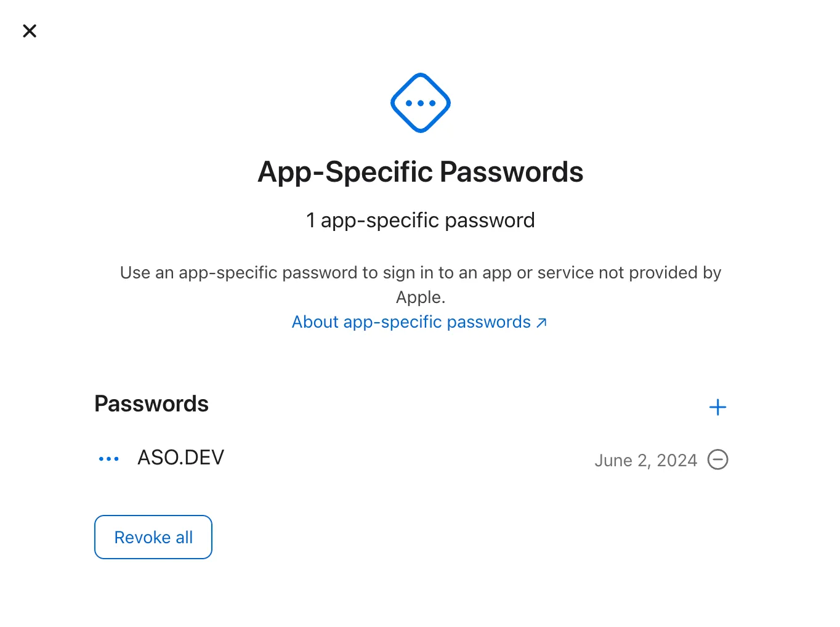Image resolution: width=840 pixels, height=627 pixels.
Task: Click the external-link arrow after the About link
Action: pos(541,322)
